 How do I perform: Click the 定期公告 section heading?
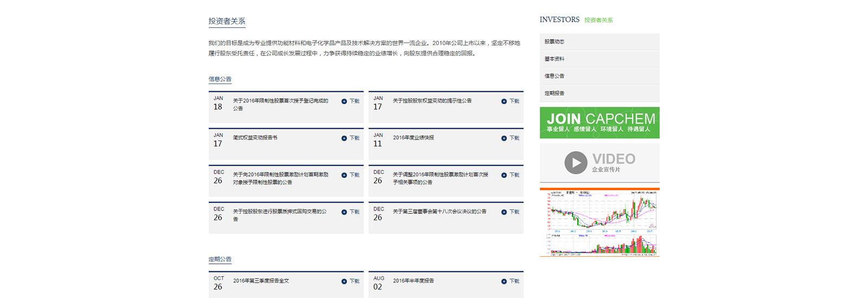[x=220, y=259]
